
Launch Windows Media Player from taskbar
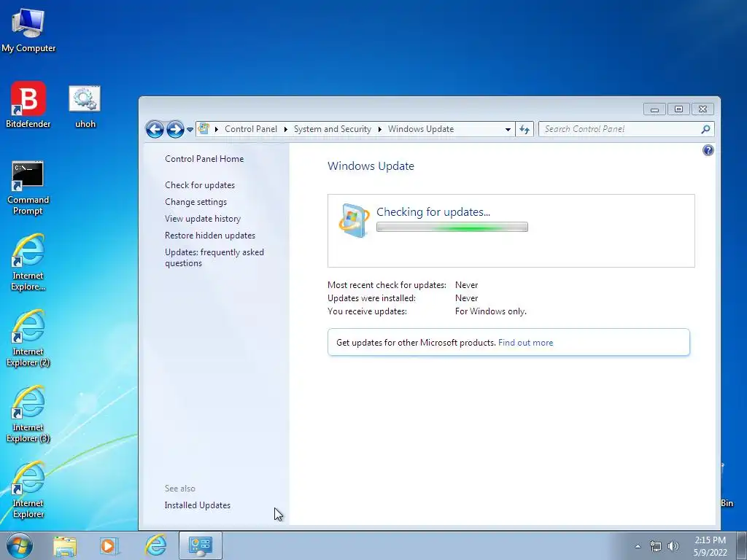coord(109,545)
